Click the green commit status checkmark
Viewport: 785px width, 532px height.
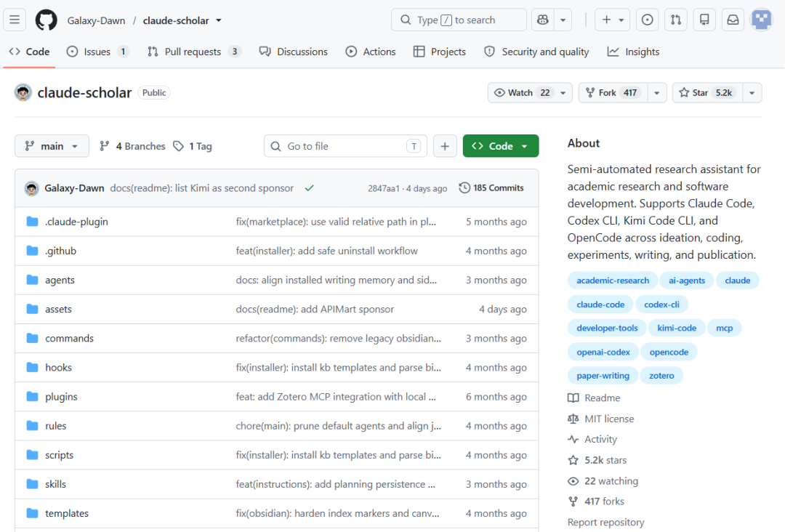(x=310, y=188)
